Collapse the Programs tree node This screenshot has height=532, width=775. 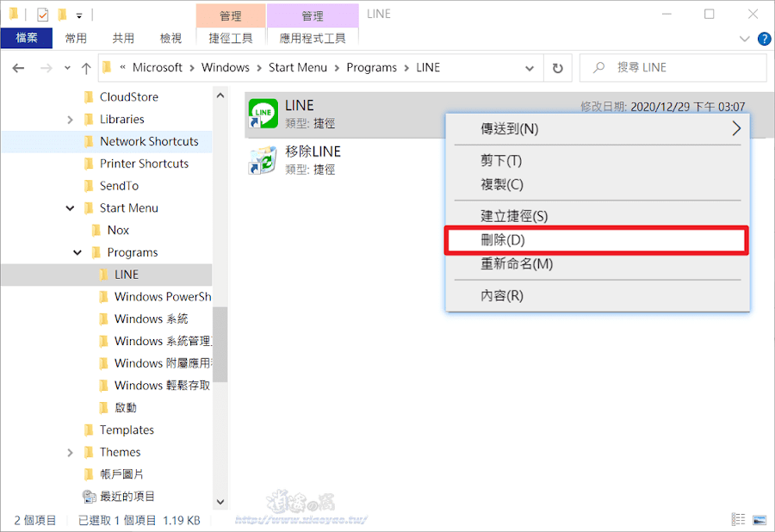pyautogui.click(x=77, y=252)
